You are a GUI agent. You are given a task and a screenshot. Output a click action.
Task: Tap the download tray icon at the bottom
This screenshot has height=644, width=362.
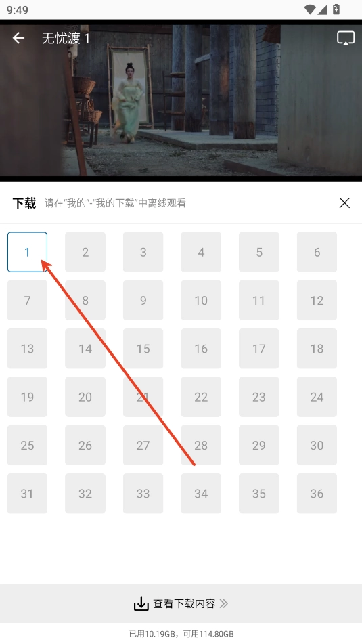click(141, 603)
